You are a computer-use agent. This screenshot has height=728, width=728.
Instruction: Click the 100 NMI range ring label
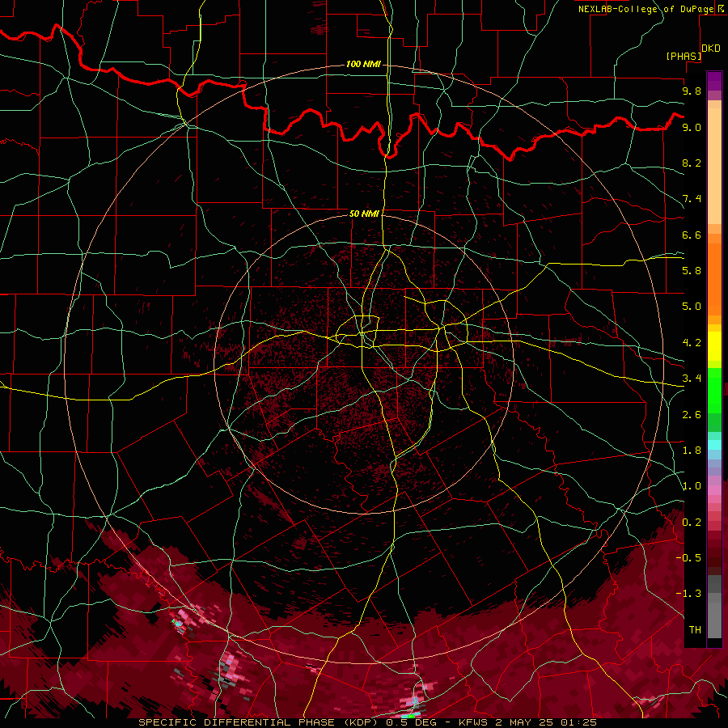(363, 64)
